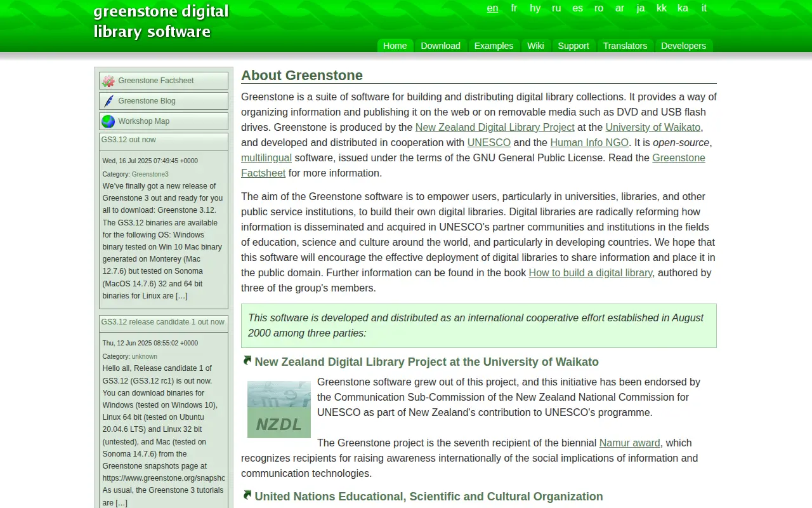Viewport: 812px width, 508px height.
Task: Click the NZDL logo image
Action: pos(279,410)
